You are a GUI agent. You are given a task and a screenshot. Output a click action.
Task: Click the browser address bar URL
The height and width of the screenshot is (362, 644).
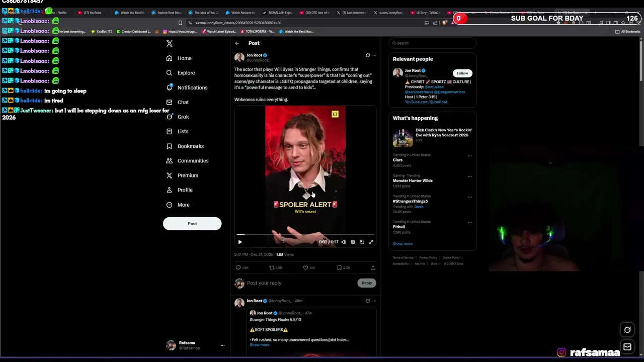pos(238,23)
